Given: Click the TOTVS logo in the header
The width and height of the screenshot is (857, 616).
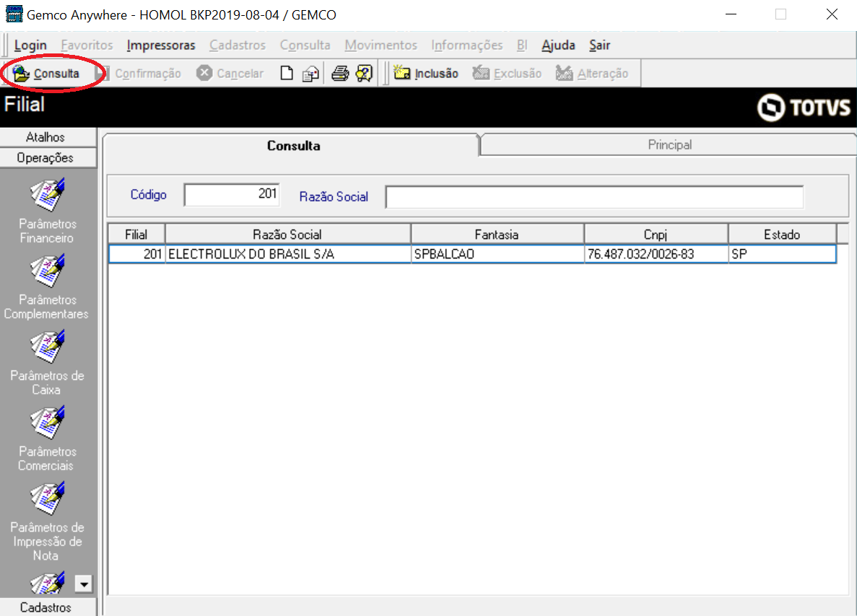Looking at the screenshot, I should tap(804, 107).
